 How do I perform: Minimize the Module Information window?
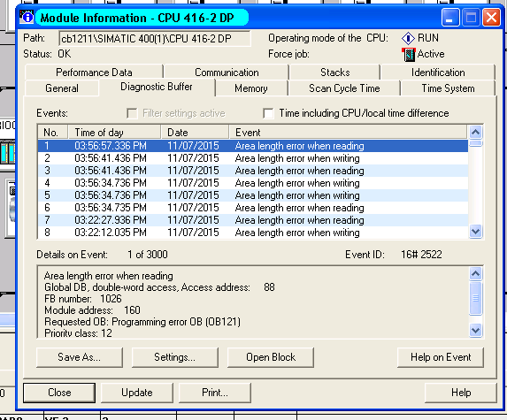(450, 18)
